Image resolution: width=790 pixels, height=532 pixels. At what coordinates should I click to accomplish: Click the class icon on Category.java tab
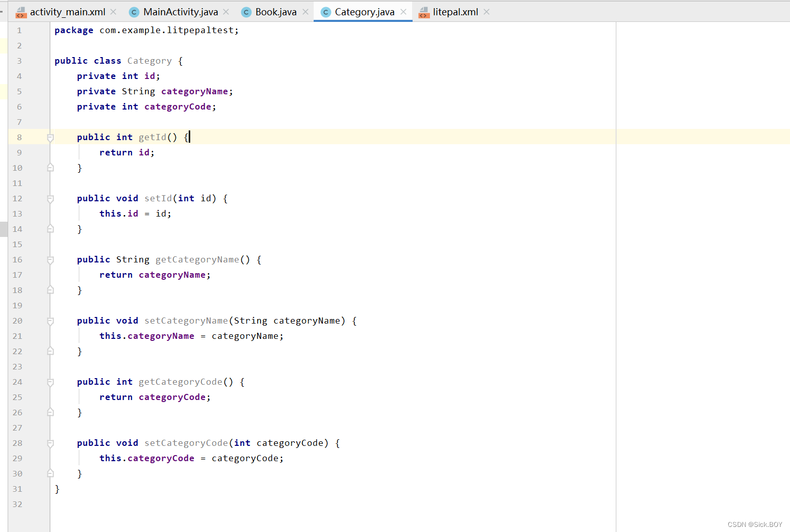tap(325, 12)
